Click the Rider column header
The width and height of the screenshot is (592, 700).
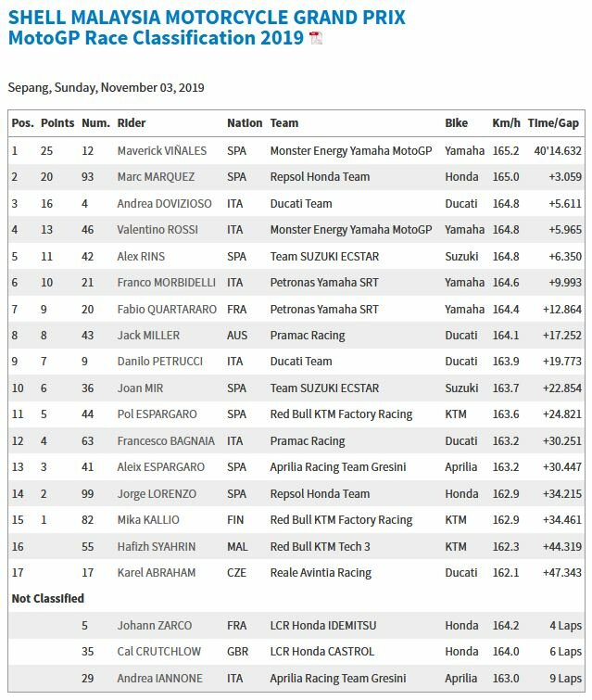click(x=132, y=123)
